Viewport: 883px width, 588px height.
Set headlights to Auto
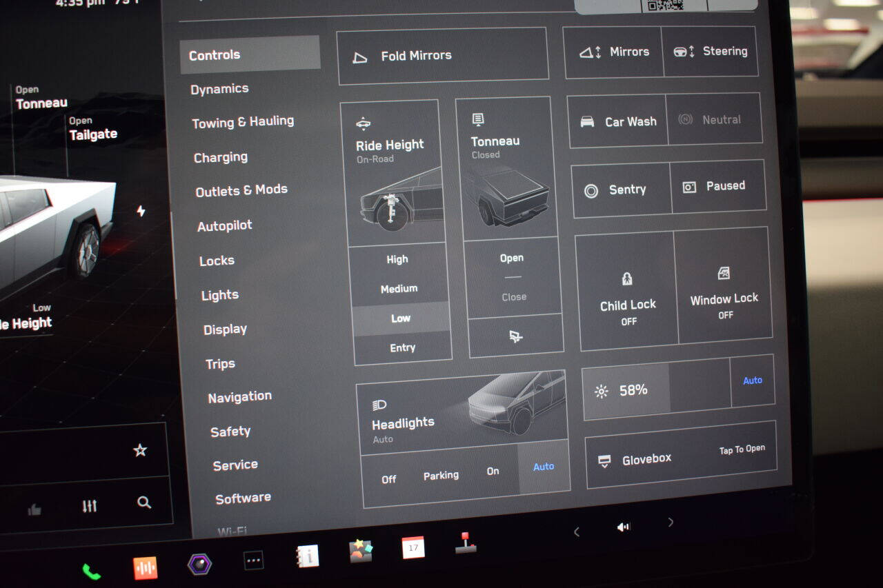pos(544,467)
